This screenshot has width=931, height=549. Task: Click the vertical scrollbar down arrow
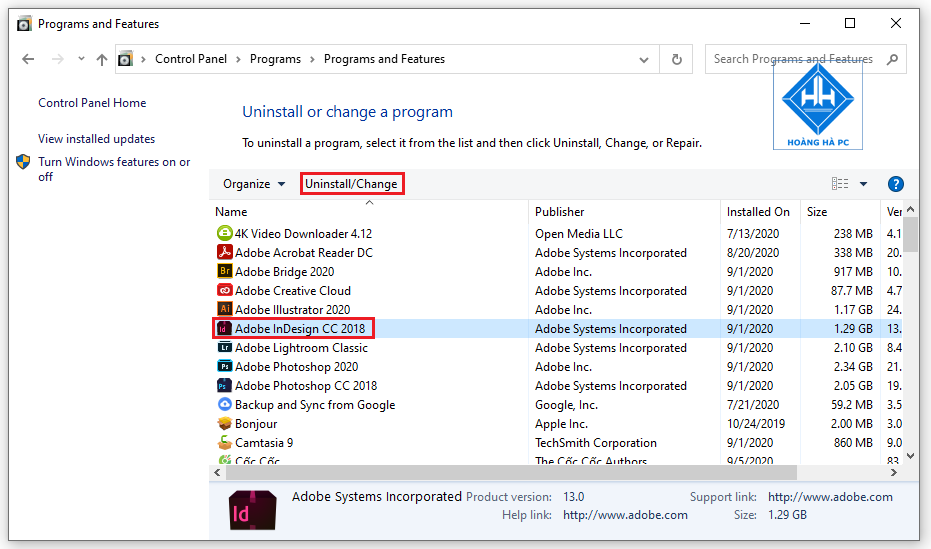910,456
